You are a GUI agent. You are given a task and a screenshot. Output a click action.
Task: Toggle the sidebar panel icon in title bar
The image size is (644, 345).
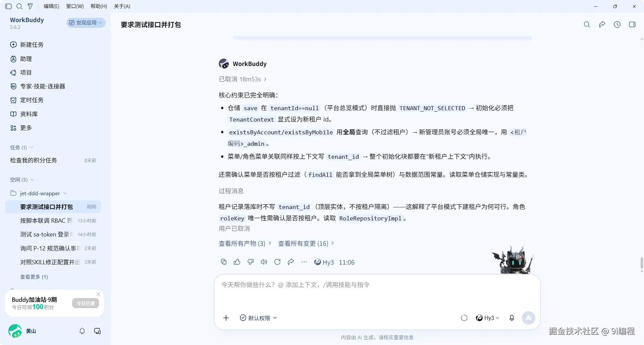tap(9, 6)
